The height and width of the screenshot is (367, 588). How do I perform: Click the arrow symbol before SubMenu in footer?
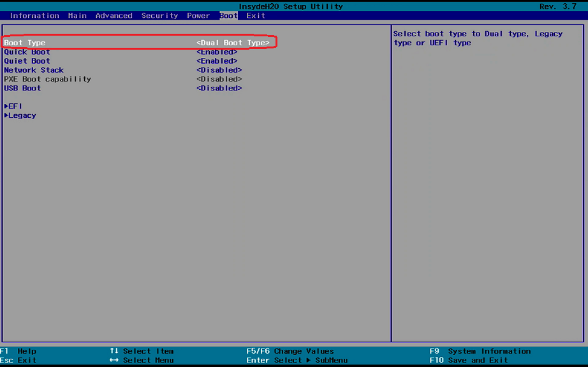click(309, 360)
